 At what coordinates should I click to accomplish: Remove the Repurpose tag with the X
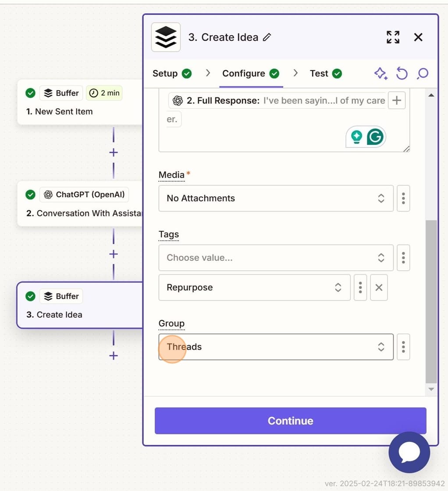coord(379,287)
